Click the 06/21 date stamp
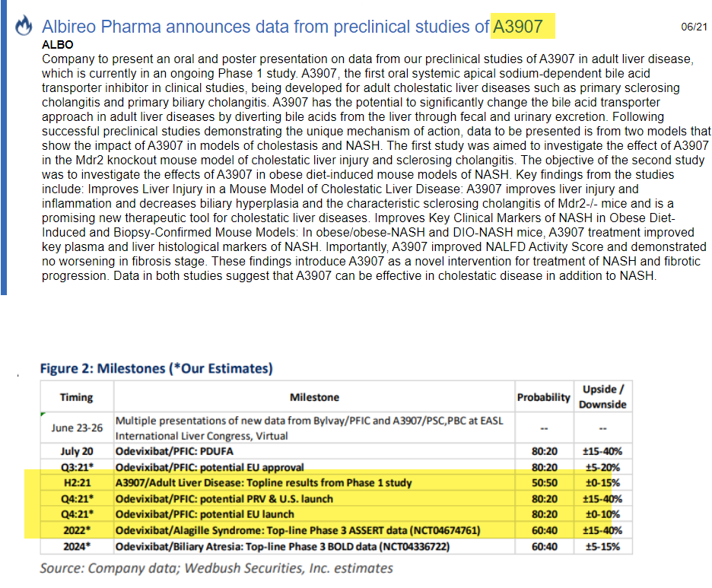Image resolution: width=712 pixels, height=588 pixels. click(x=695, y=27)
